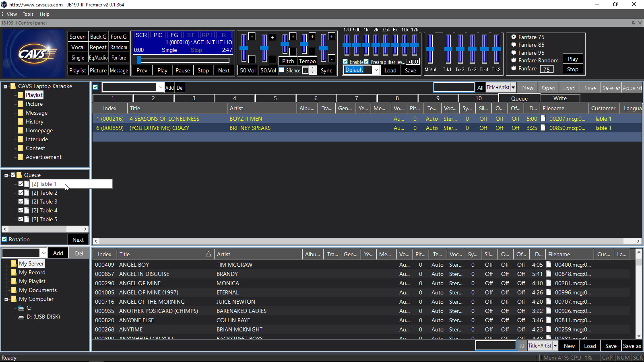Click the minus button above Pitch label

coord(293,52)
